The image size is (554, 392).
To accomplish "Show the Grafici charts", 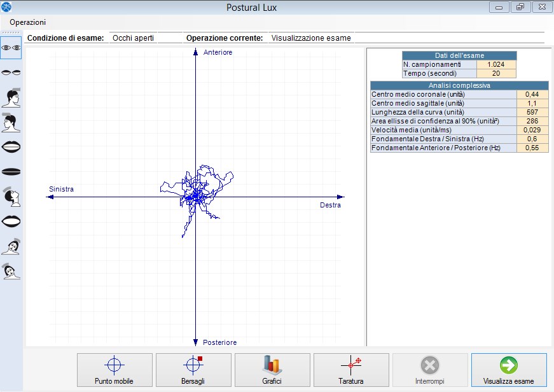I will tap(272, 370).
